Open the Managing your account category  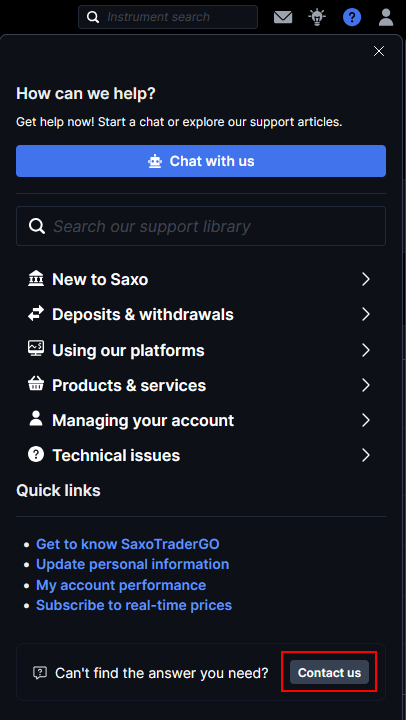click(201, 420)
